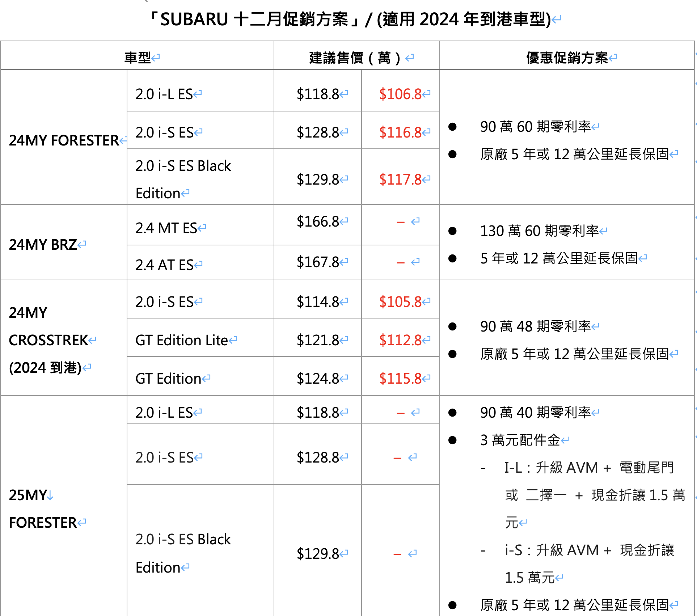The height and width of the screenshot is (616, 697).
Task: Click the red $115.8 price
Action: (x=400, y=379)
